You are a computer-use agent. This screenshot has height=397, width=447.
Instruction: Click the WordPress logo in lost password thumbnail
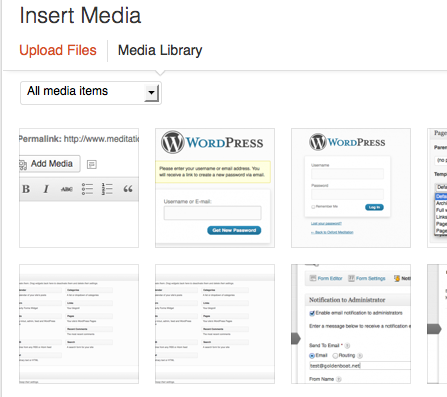(x=172, y=142)
